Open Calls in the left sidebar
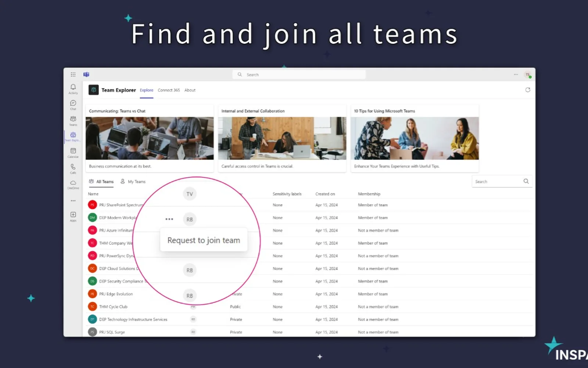Screen dimensions: 588x368 tap(73, 169)
